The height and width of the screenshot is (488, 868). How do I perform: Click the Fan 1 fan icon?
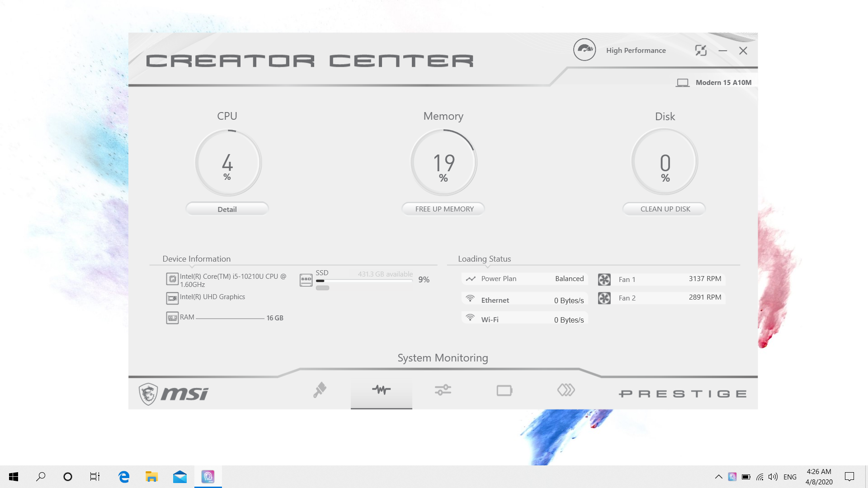[604, 279]
